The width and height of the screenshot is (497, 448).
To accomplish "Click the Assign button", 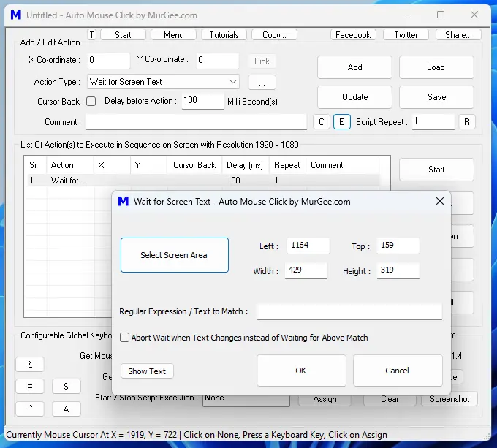I will pyautogui.click(x=325, y=400).
